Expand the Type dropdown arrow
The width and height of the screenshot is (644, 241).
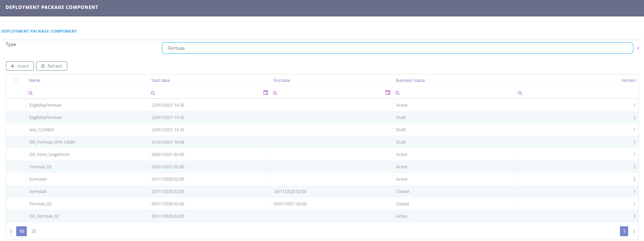tap(638, 48)
